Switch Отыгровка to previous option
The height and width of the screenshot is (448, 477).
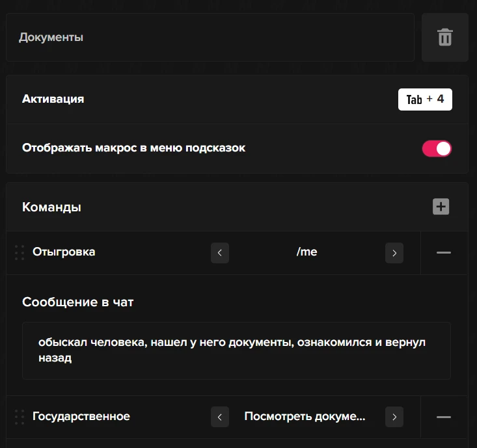coord(220,252)
